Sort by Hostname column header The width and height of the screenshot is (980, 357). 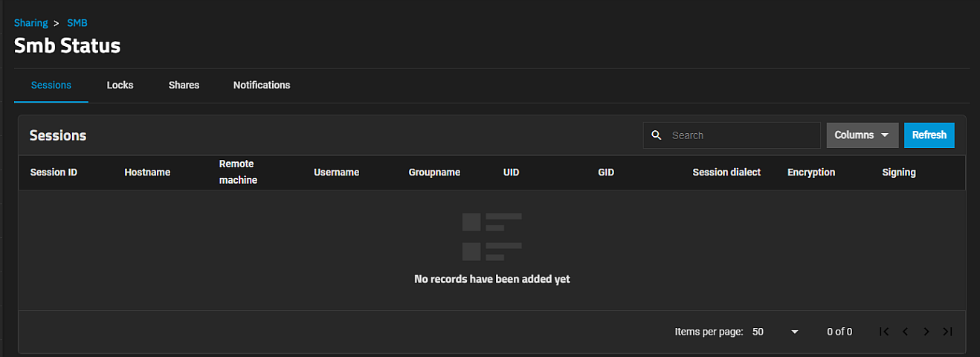pyautogui.click(x=147, y=173)
